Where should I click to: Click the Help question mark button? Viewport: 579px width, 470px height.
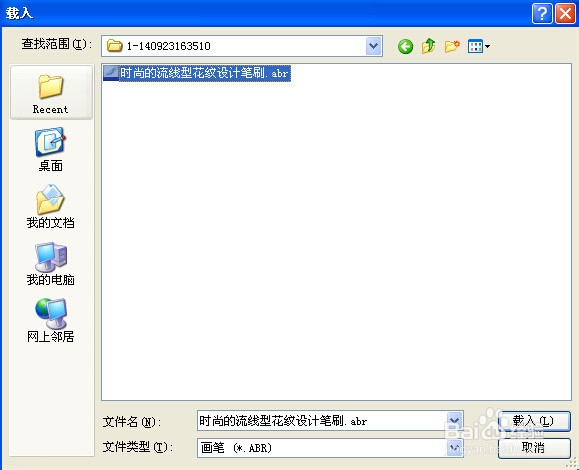[542, 14]
